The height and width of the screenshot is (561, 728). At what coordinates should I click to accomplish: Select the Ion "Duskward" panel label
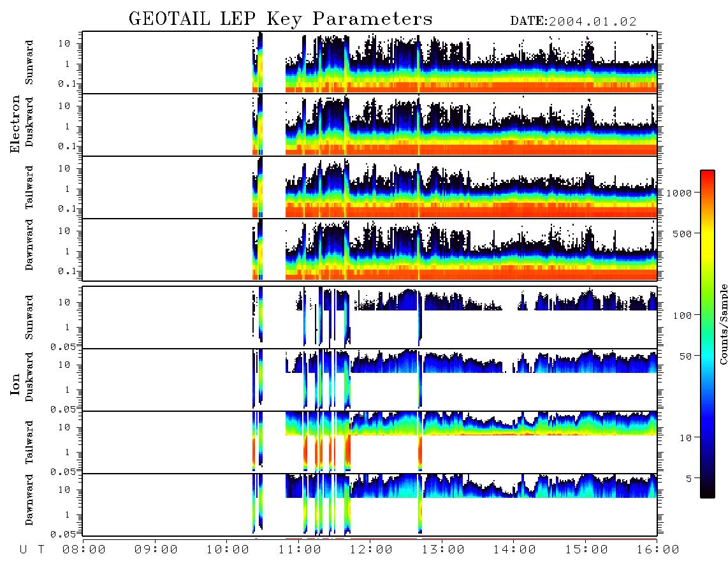coord(29,377)
